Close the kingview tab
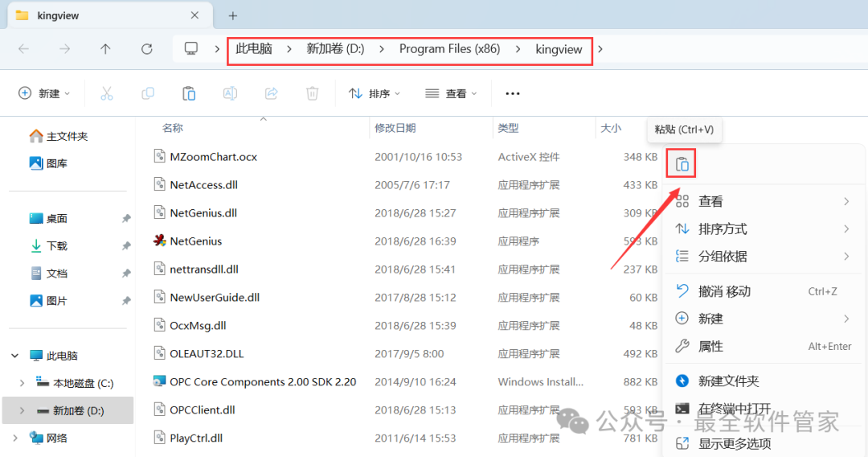This screenshot has height=457, width=868. point(194,15)
